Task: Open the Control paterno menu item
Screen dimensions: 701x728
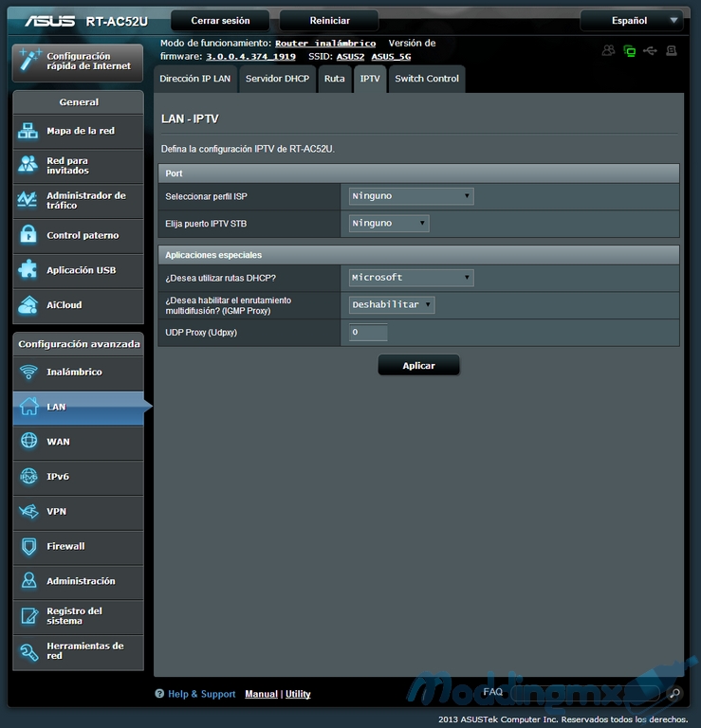Action: (x=78, y=236)
